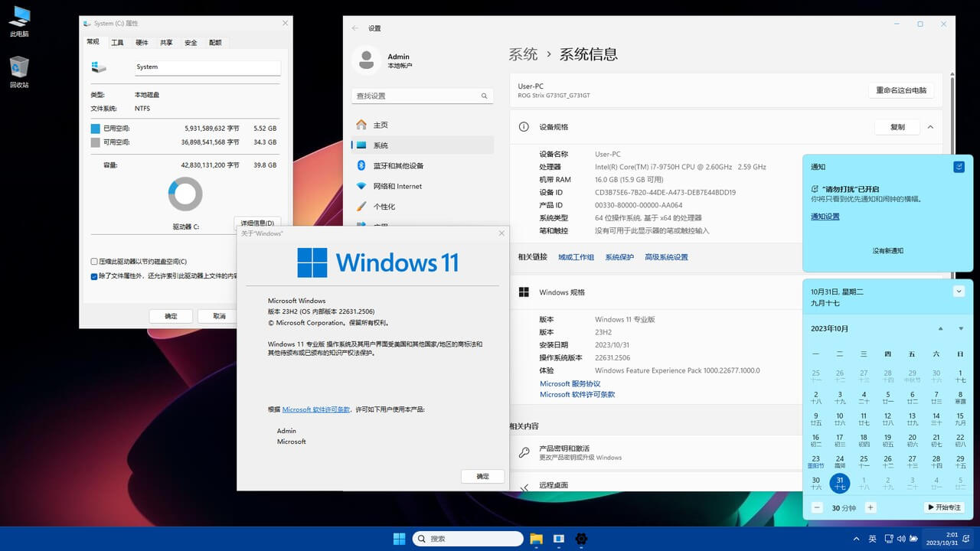Switch to the 共享 tab
This screenshot has width=980, height=551.
(166, 43)
